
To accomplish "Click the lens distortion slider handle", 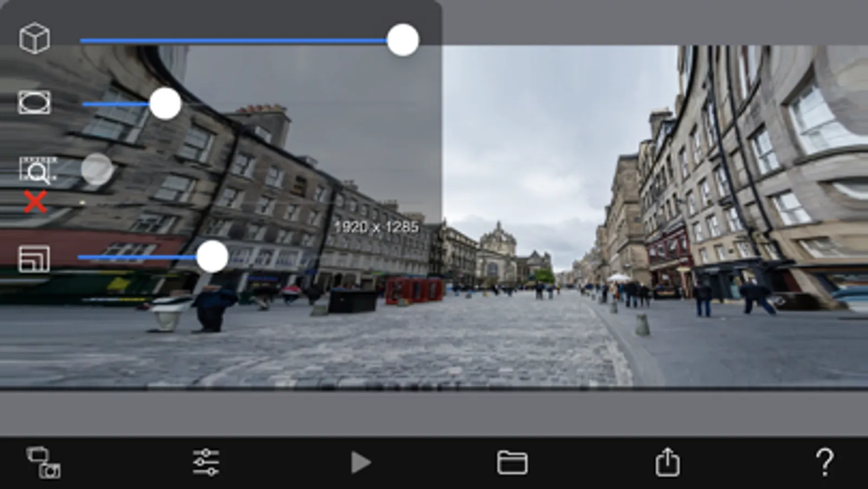I will point(165,103).
